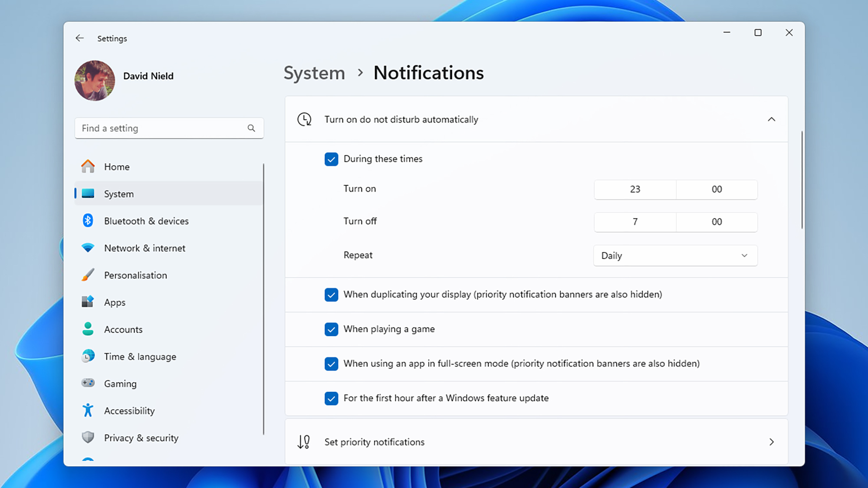Open the Repeat Daily dropdown
868x488 pixels.
[675, 255]
